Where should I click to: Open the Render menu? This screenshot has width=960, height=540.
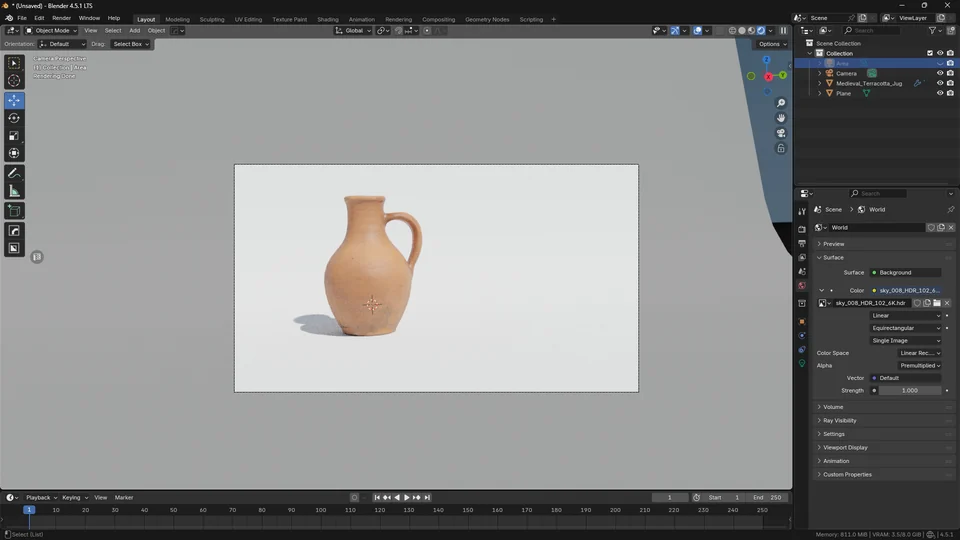tap(61, 18)
